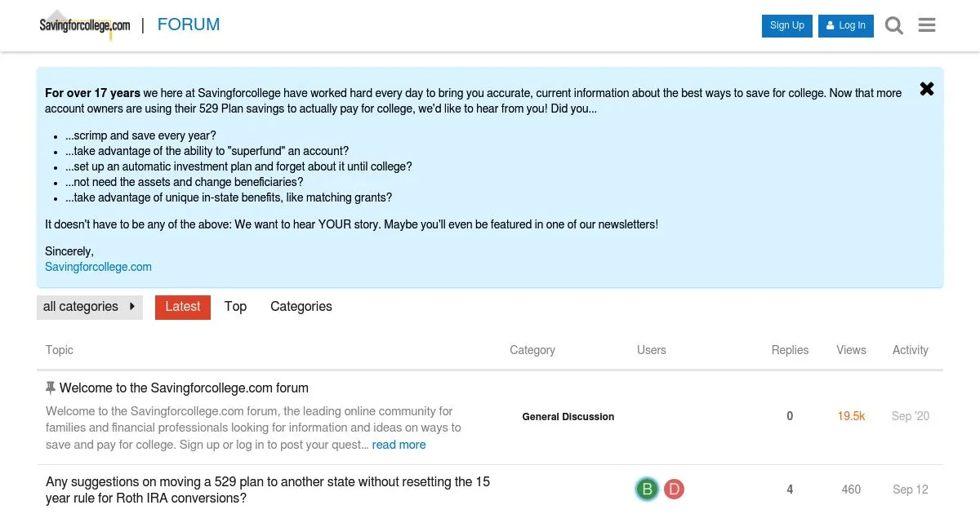Image resolution: width=980 pixels, height=514 pixels.
Task: Sort topics by Views column header
Action: pyautogui.click(x=851, y=350)
